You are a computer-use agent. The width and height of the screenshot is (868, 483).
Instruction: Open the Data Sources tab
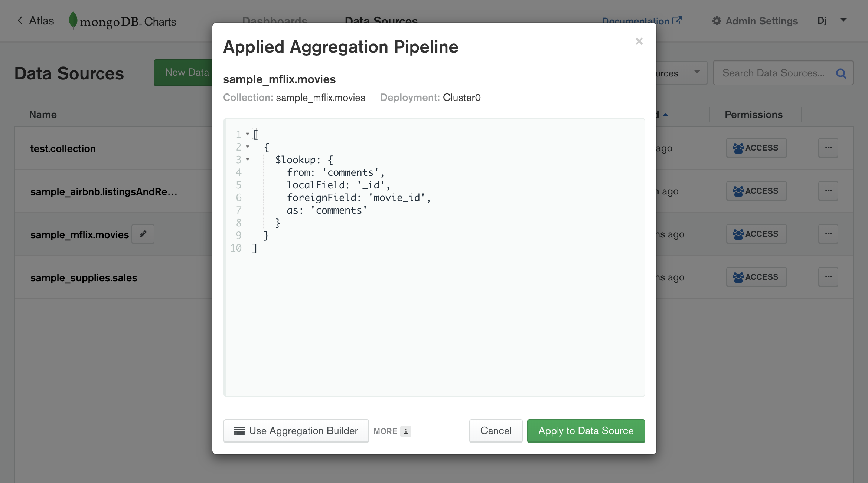click(x=381, y=21)
